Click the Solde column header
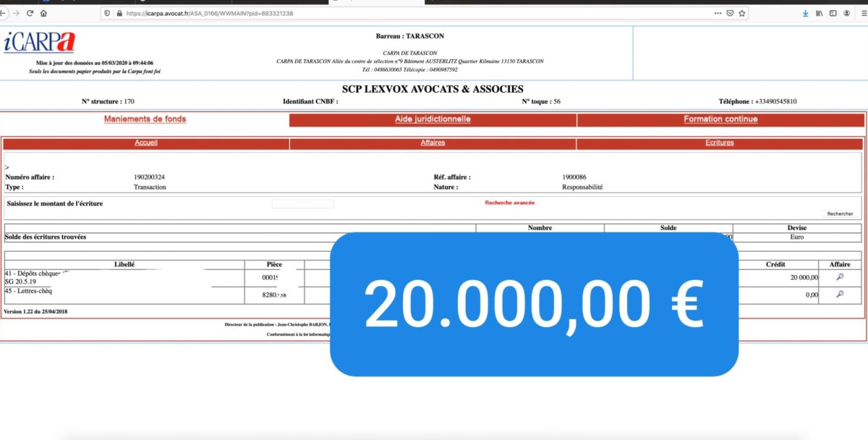Screen dimensions: 868x440 [668, 228]
